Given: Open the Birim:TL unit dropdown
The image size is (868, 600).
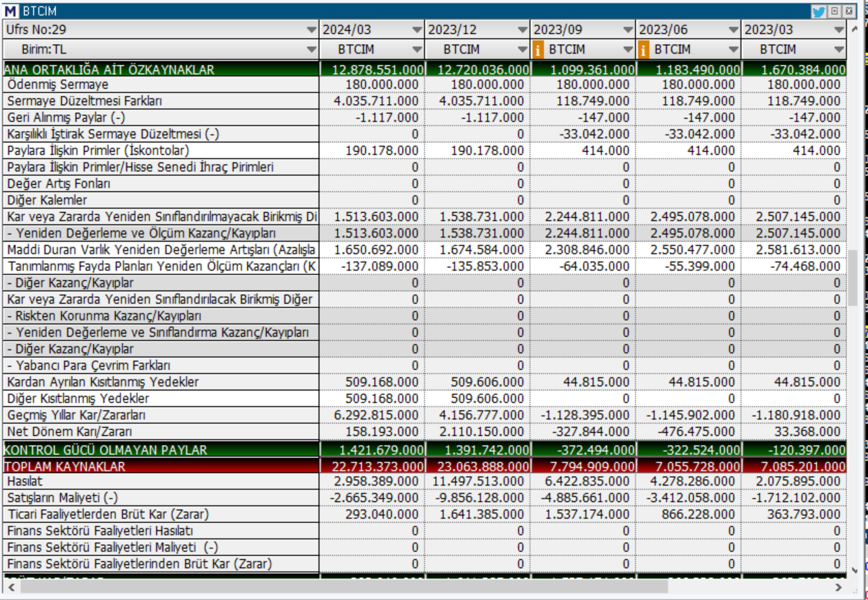Looking at the screenshot, I should [312, 50].
